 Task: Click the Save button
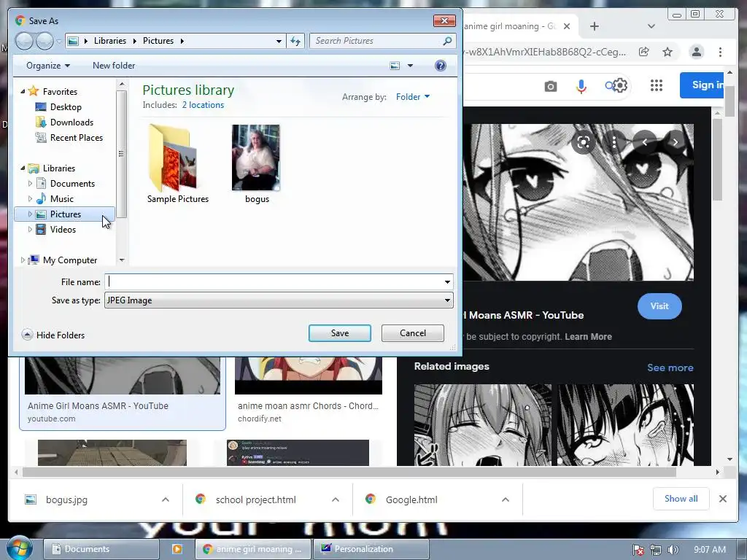point(340,333)
